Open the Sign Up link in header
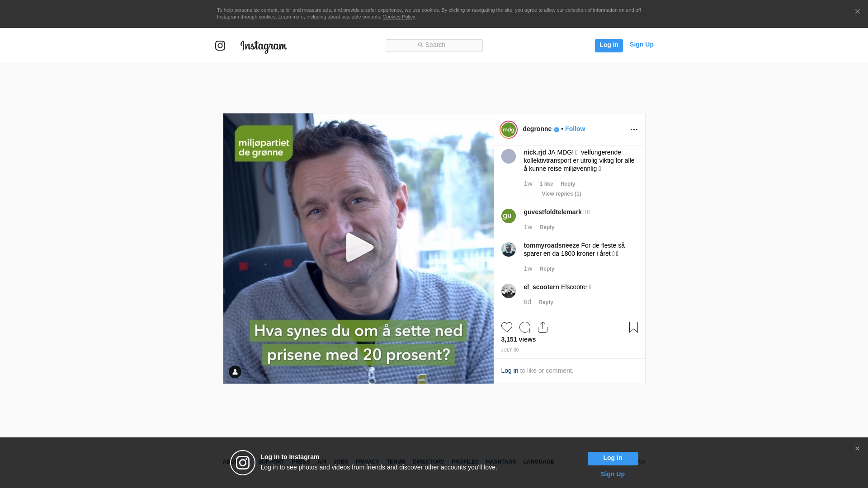Image resolution: width=868 pixels, height=488 pixels. point(641,44)
